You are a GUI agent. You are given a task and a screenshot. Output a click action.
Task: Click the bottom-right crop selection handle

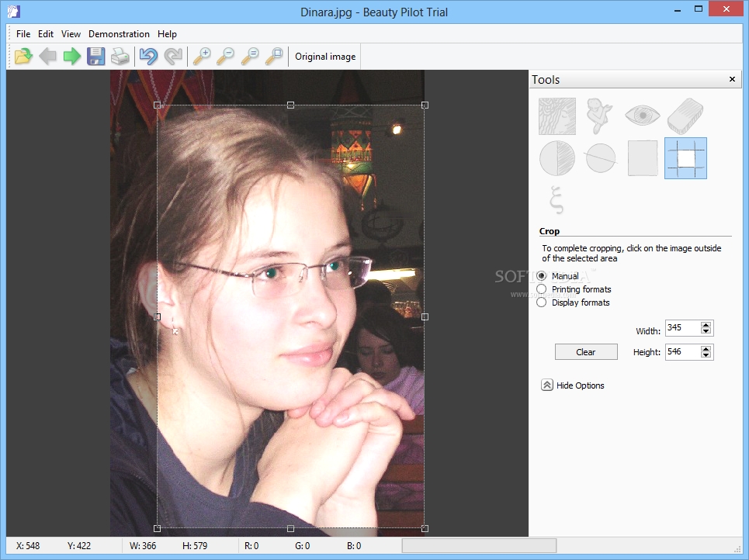[425, 528]
